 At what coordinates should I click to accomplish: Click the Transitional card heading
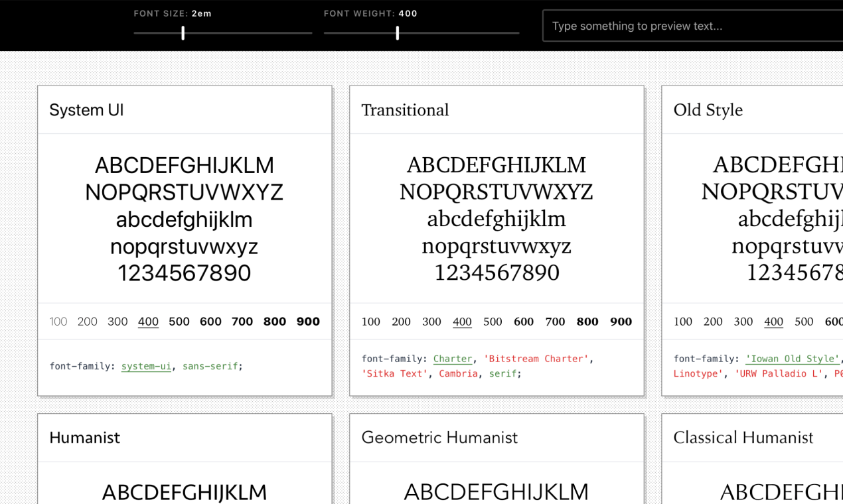click(x=405, y=110)
